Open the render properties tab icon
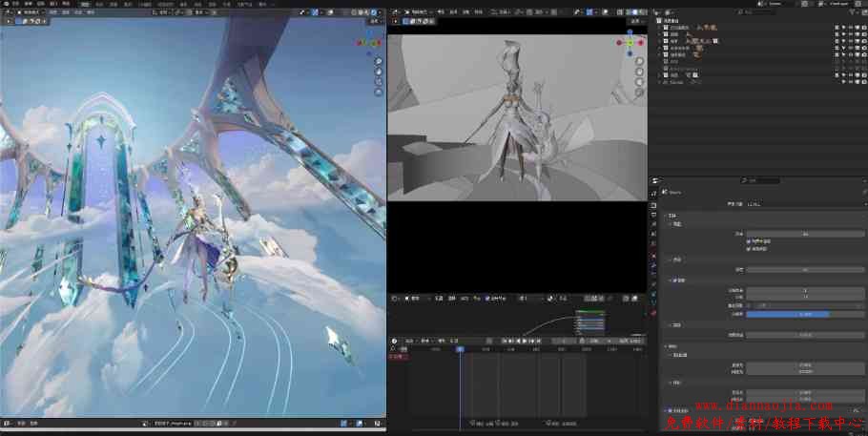Image resolution: width=868 pixels, height=436 pixels. click(x=653, y=205)
